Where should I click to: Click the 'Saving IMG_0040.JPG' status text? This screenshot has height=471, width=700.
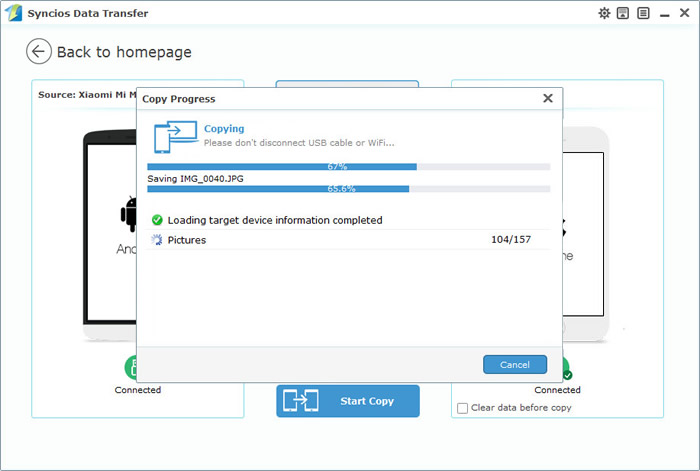point(196,179)
